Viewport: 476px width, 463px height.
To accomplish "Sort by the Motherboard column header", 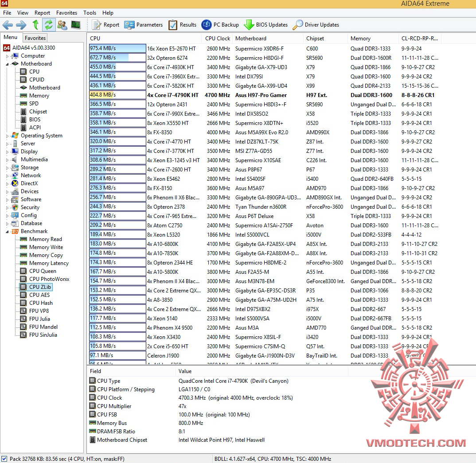I will click(x=267, y=39).
